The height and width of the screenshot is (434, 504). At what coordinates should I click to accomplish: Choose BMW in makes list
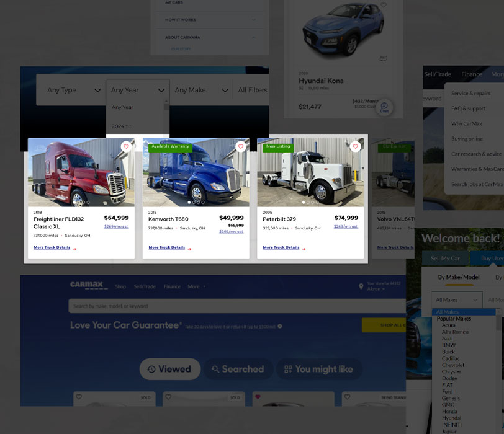coord(449,345)
